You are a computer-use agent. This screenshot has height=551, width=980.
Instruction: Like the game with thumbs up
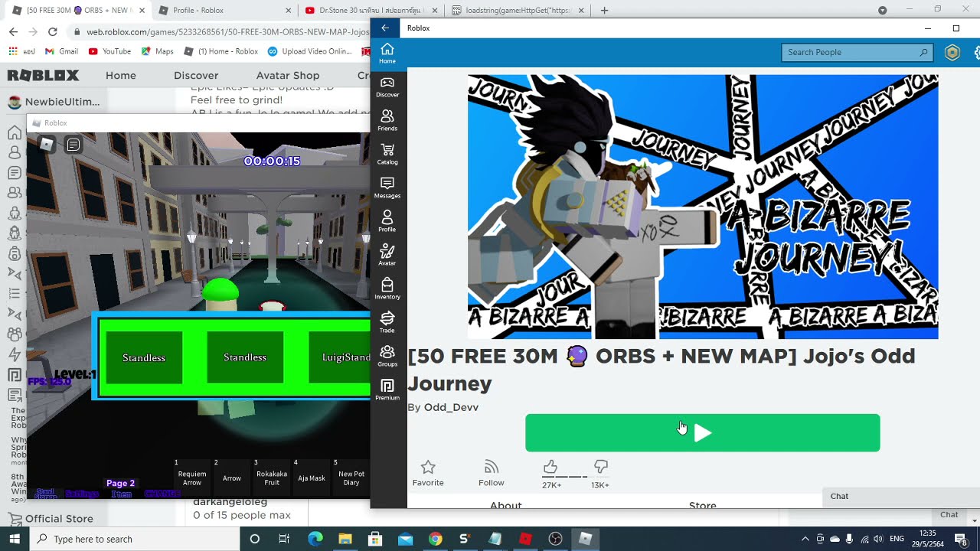pos(550,467)
